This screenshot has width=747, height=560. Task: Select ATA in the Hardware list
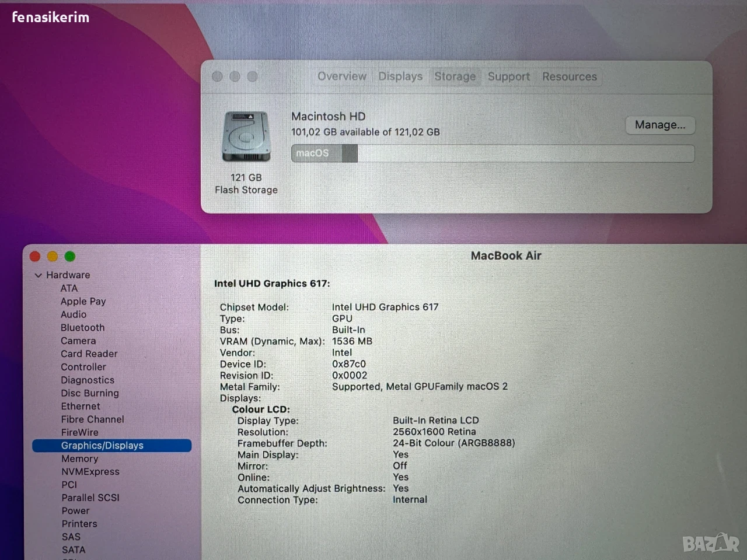[69, 288]
